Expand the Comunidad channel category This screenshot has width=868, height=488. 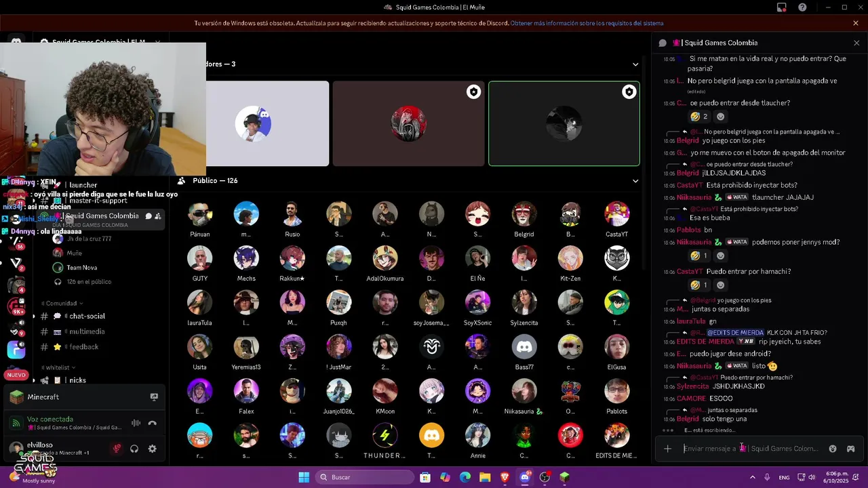click(x=62, y=303)
